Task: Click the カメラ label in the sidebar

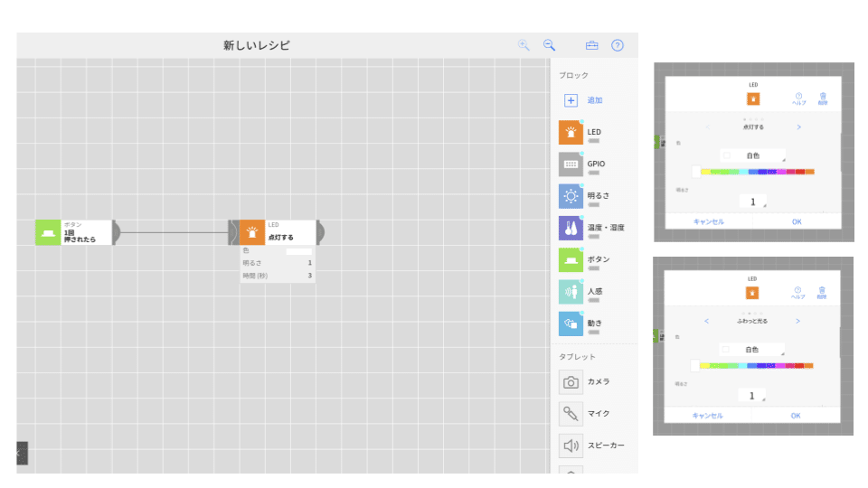Action: (599, 381)
